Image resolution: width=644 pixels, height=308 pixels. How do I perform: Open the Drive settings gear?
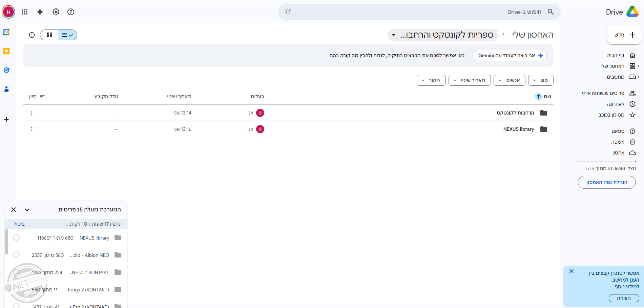(x=56, y=12)
